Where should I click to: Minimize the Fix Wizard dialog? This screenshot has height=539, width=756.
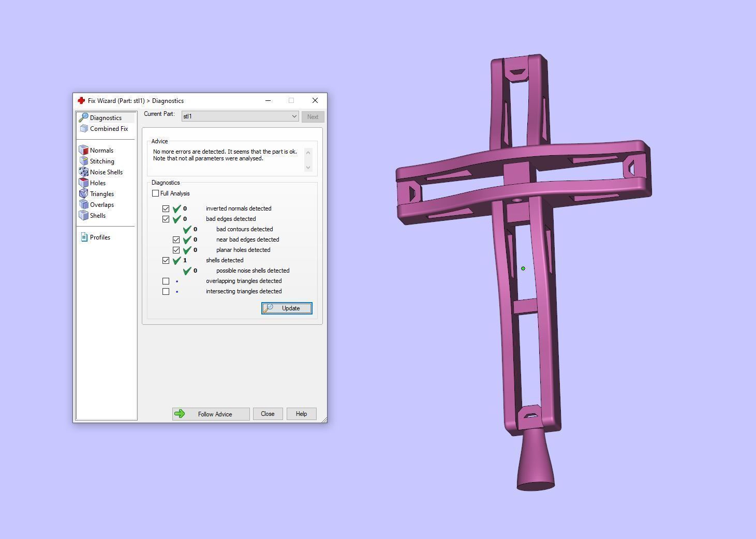pos(268,100)
